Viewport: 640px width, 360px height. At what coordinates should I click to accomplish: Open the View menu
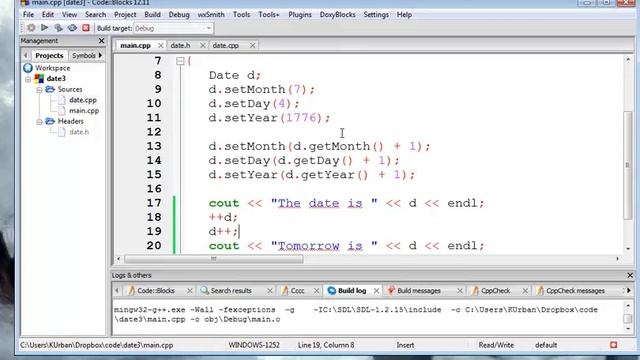point(69,15)
